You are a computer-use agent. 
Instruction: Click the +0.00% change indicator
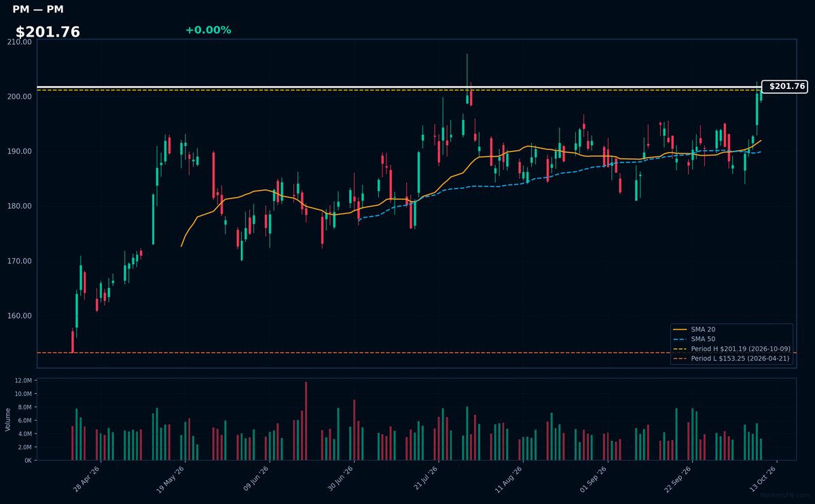[x=208, y=30]
